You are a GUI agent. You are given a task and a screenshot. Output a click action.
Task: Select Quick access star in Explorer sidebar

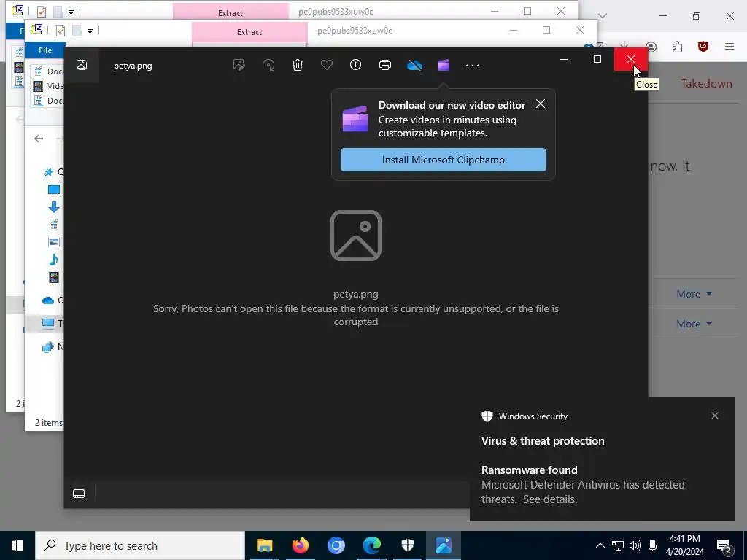pyautogui.click(x=49, y=172)
